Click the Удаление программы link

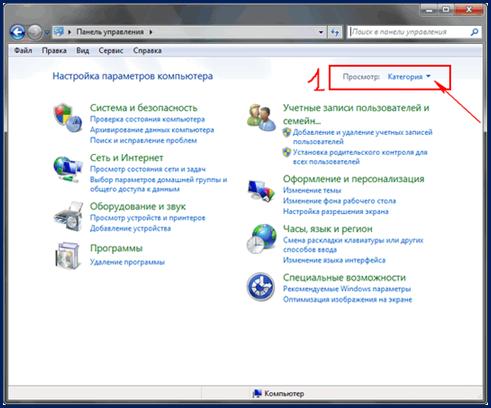click(127, 262)
